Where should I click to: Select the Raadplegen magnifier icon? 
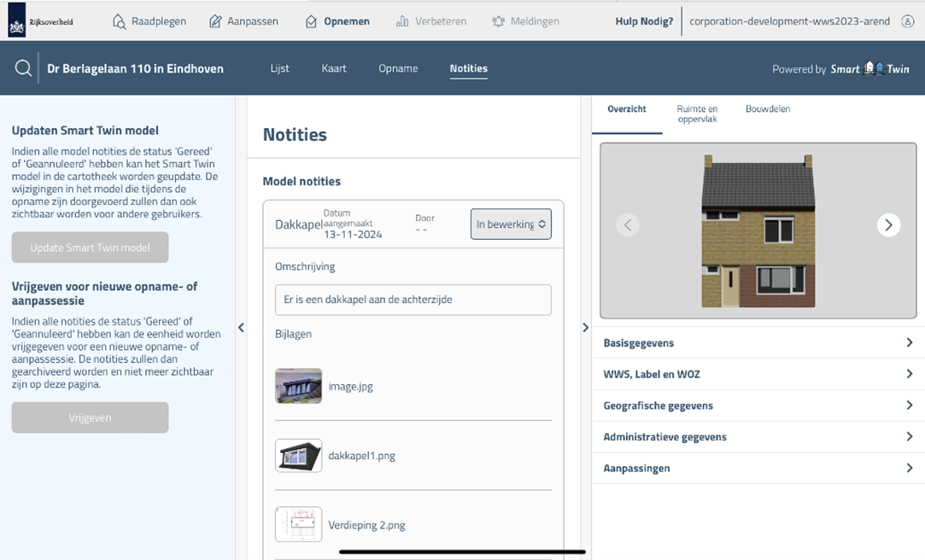coord(120,21)
